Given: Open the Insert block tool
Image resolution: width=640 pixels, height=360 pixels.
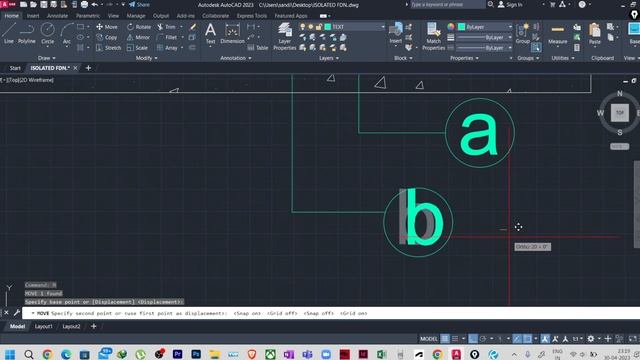Looking at the screenshot, I should [396, 33].
